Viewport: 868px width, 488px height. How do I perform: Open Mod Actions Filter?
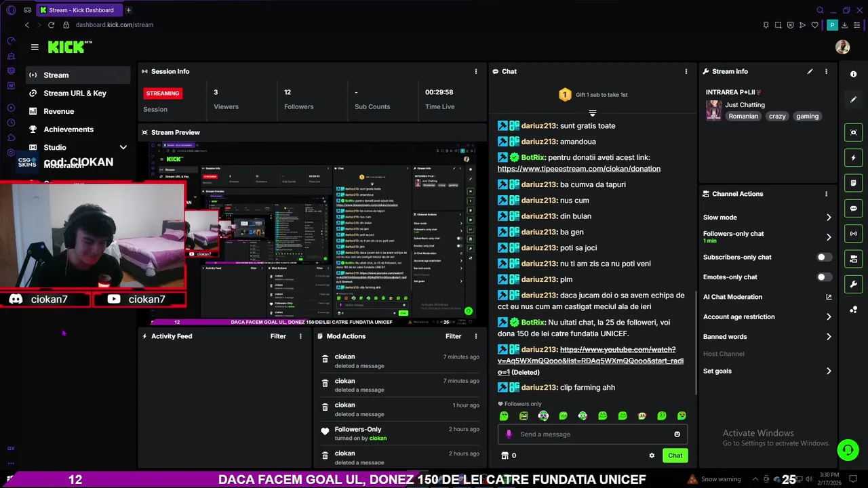[x=453, y=336]
